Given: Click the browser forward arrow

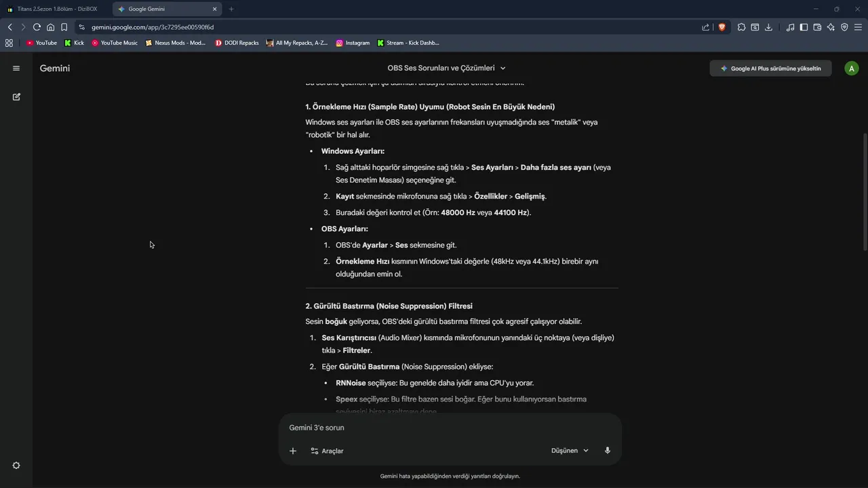Looking at the screenshot, I should coord(23,27).
